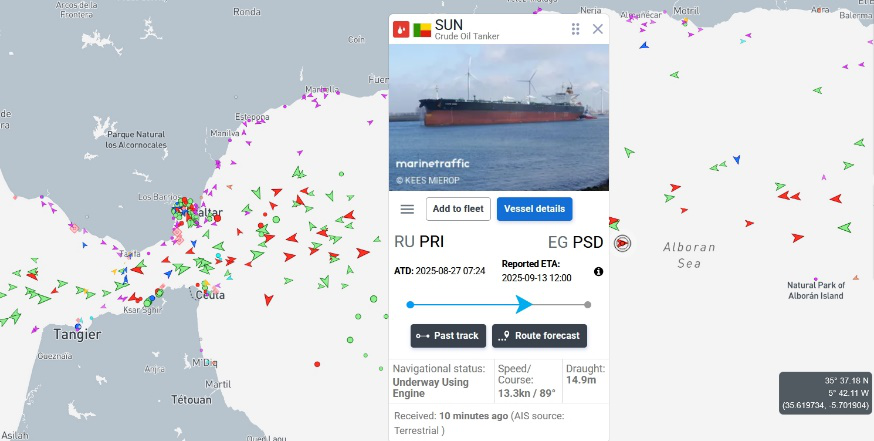The width and height of the screenshot is (874, 441).
Task: Open Vessel details
Action: [x=535, y=209]
